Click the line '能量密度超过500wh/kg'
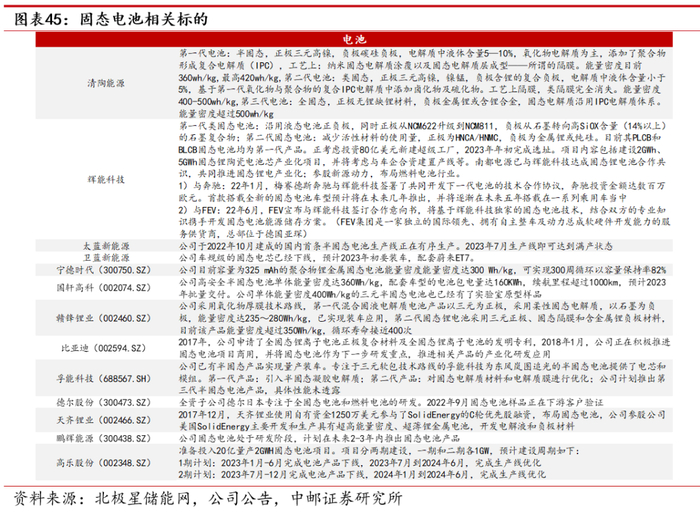Screen dimensions: 700x517 coord(226,113)
